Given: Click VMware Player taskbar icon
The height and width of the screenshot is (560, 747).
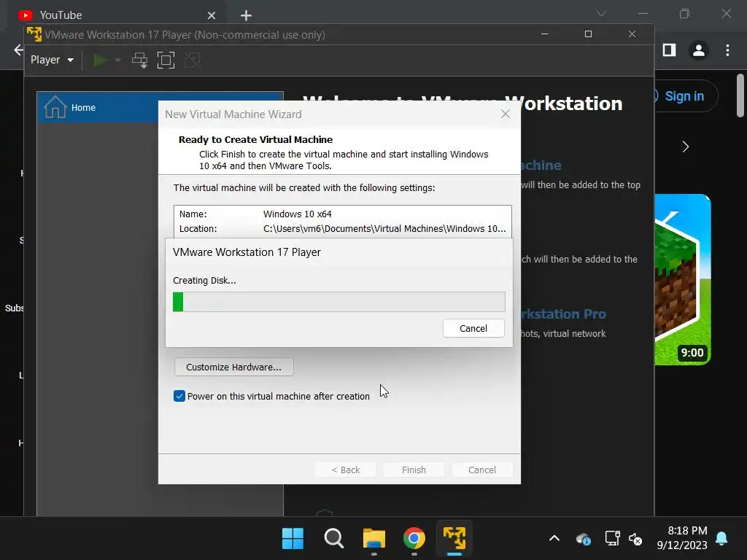Looking at the screenshot, I should point(454,539).
